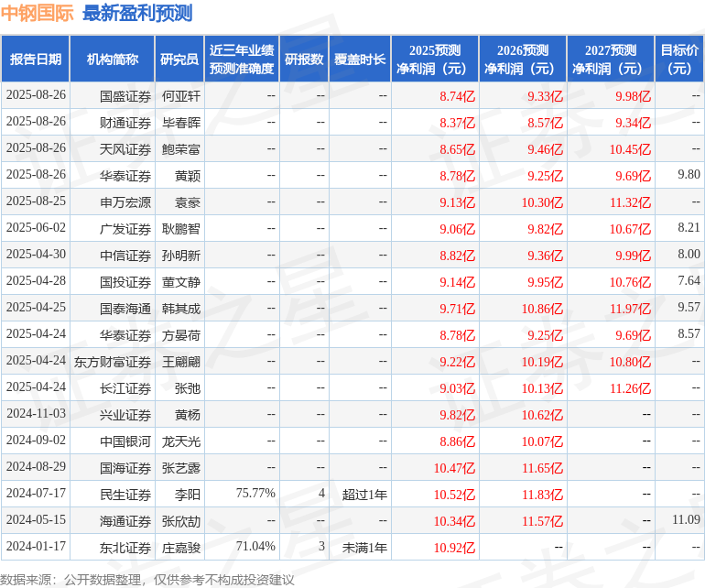Select the 2025预测净利润 column header
This screenshot has width=705, height=588.
[435, 59]
